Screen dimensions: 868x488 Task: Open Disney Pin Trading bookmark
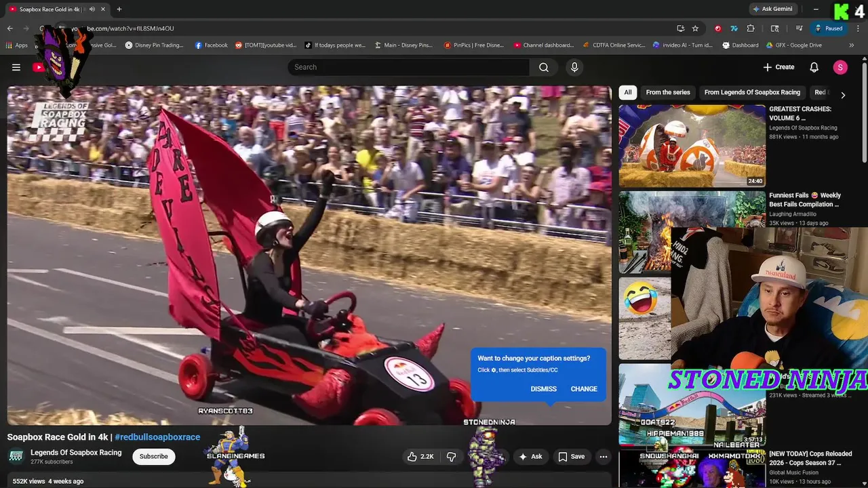154,45
